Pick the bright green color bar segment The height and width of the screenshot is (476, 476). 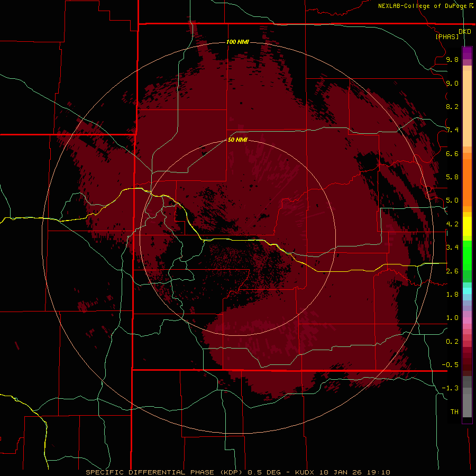[x=467, y=255]
